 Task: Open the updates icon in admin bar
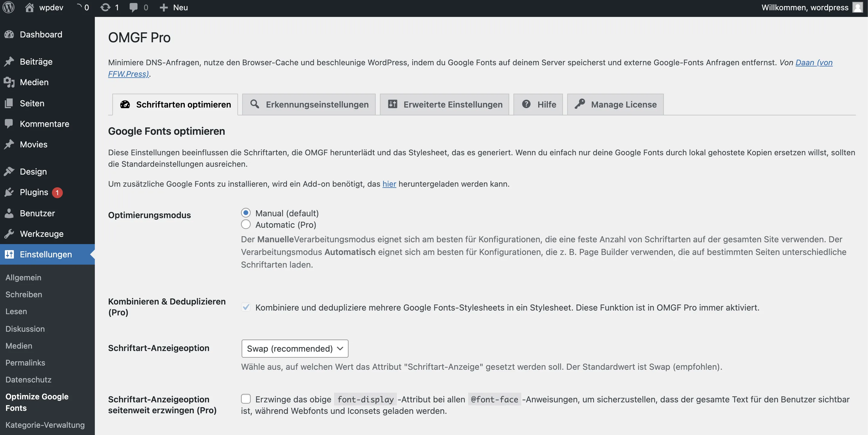tap(105, 8)
